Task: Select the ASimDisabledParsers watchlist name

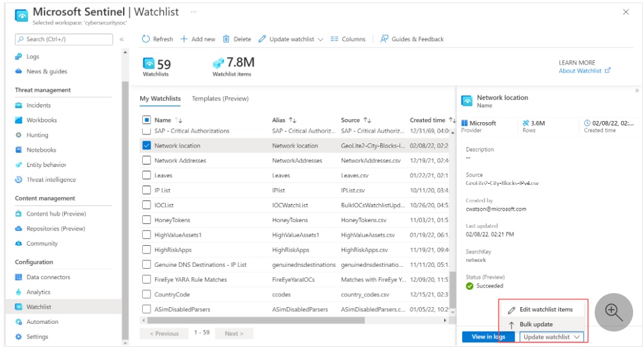Action: pos(182,309)
